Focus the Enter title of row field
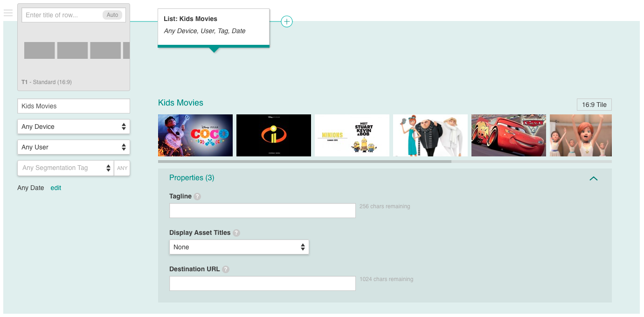This screenshot has width=644, height=317. [74, 15]
